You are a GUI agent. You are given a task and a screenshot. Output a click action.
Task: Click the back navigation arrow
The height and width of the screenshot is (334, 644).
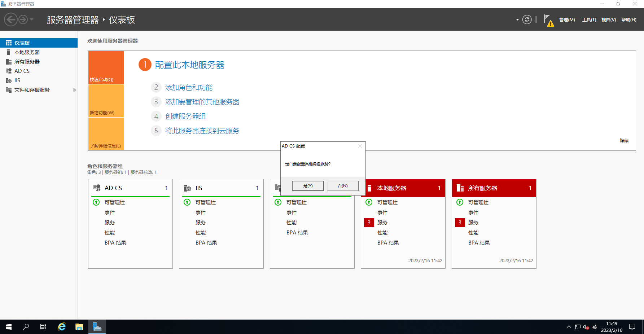(11, 19)
